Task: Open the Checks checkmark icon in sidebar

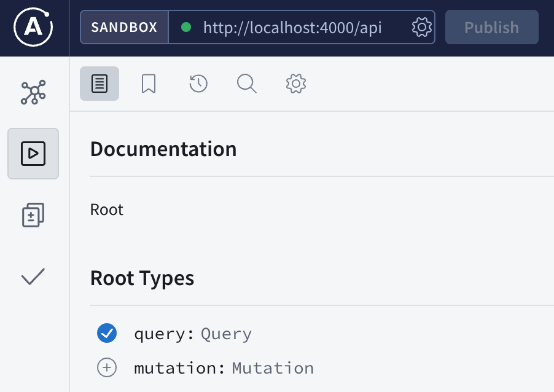Action: (33, 277)
